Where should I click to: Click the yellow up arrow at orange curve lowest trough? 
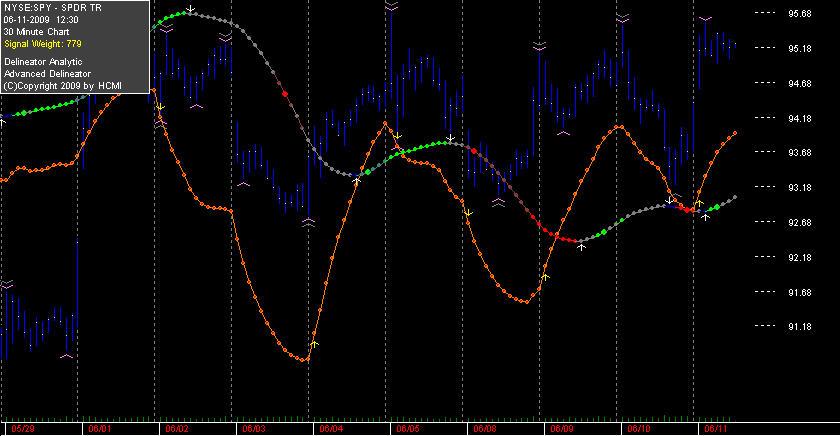314,344
